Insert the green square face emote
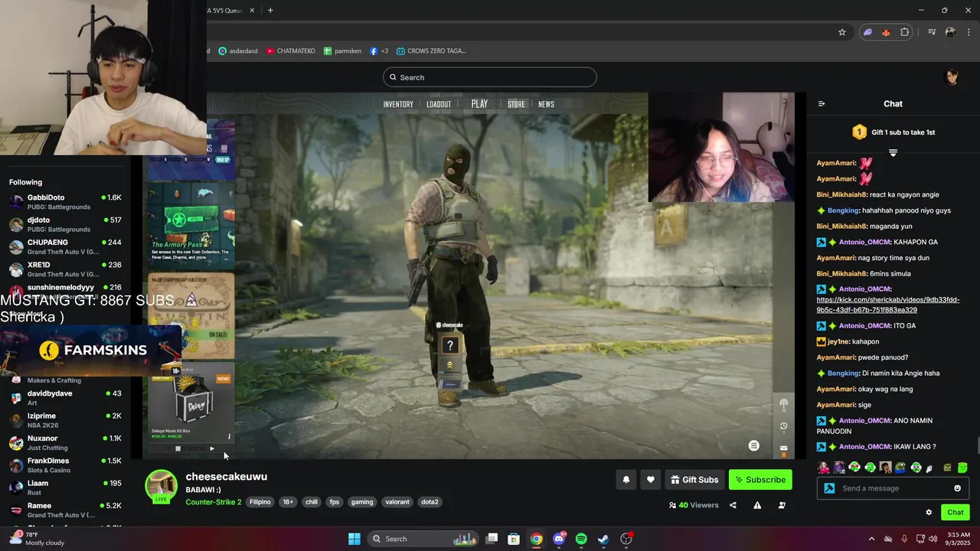This screenshot has width=980, height=551. 962,468
